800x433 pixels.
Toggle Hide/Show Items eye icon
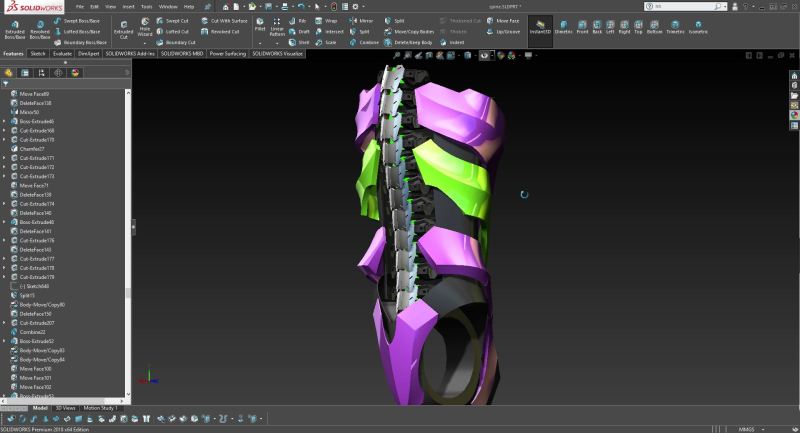pyautogui.click(x=484, y=56)
